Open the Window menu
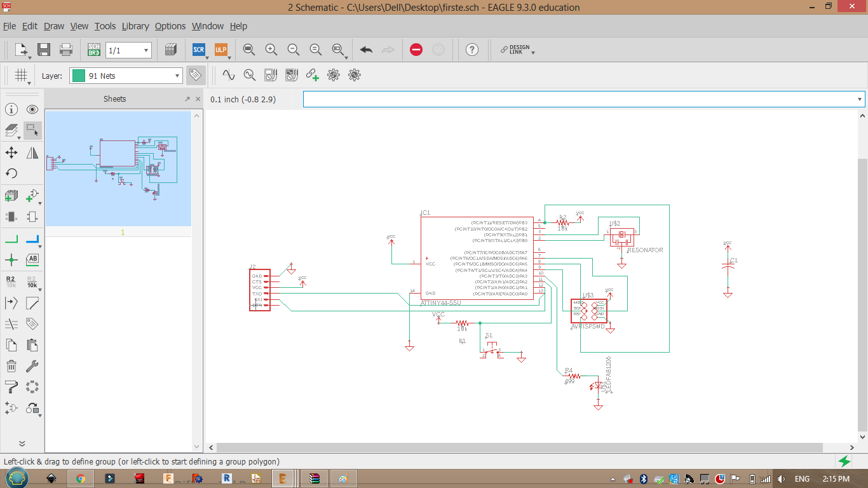Image resolution: width=868 pixels, height=488 pixels. click(x=208, y=26)
